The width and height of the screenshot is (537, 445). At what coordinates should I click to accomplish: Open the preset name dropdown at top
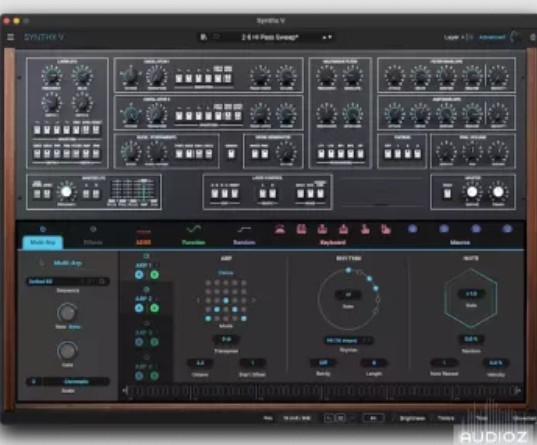[270, 37]
